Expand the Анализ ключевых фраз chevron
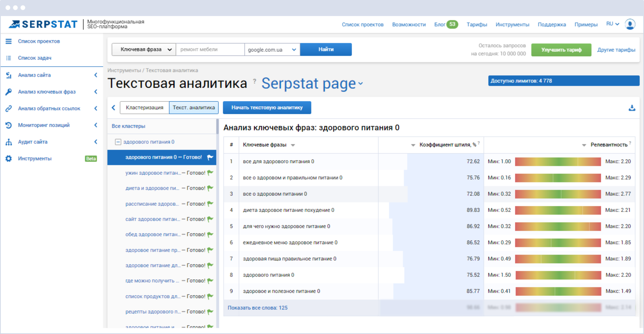Screen dimensions: 644x334 coord(96,92)
